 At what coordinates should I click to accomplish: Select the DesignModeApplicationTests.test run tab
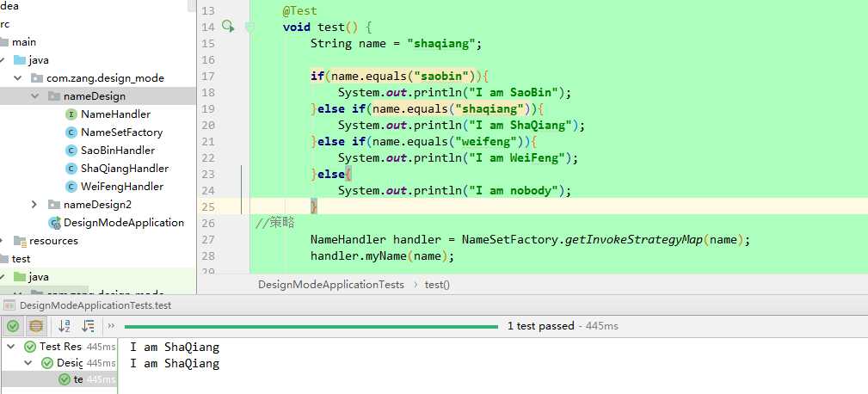(x=95, y=305)
